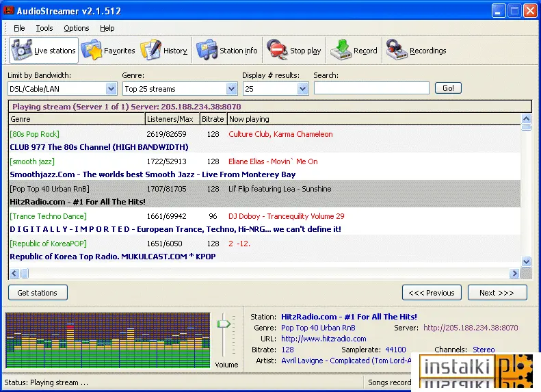Click in the Search input field
541x392 pixels.
point(371,88)
